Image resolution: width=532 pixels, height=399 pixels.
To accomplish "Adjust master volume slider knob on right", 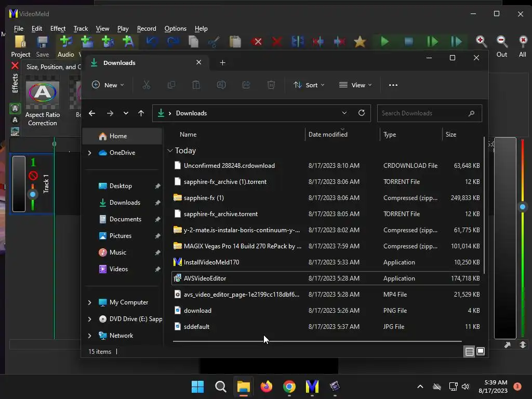I will (x=523, y=207).
